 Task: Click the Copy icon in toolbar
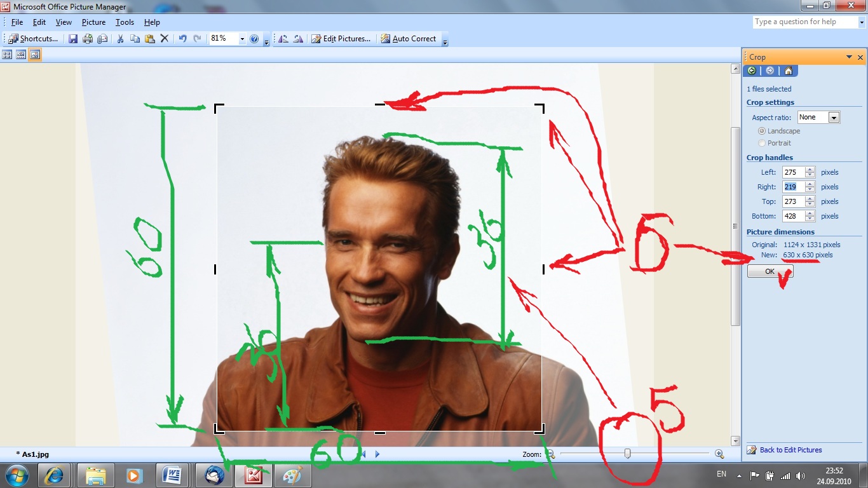135,39
